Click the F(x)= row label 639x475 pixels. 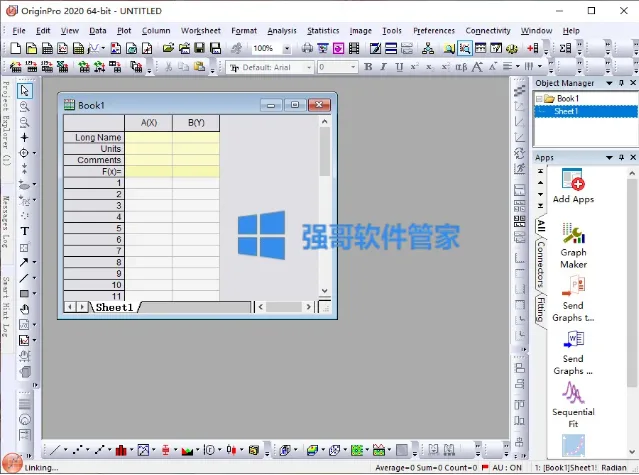pos(94,171)
